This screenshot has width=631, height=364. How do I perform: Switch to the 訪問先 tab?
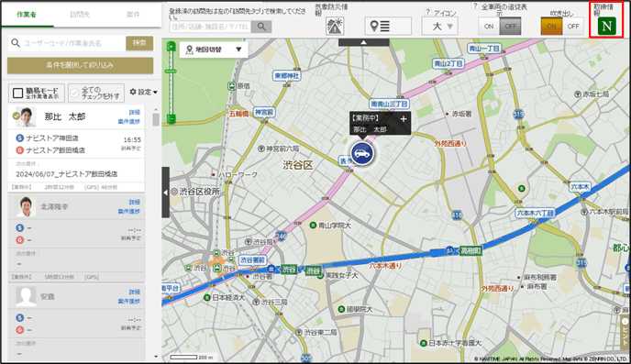pos(80,15)
